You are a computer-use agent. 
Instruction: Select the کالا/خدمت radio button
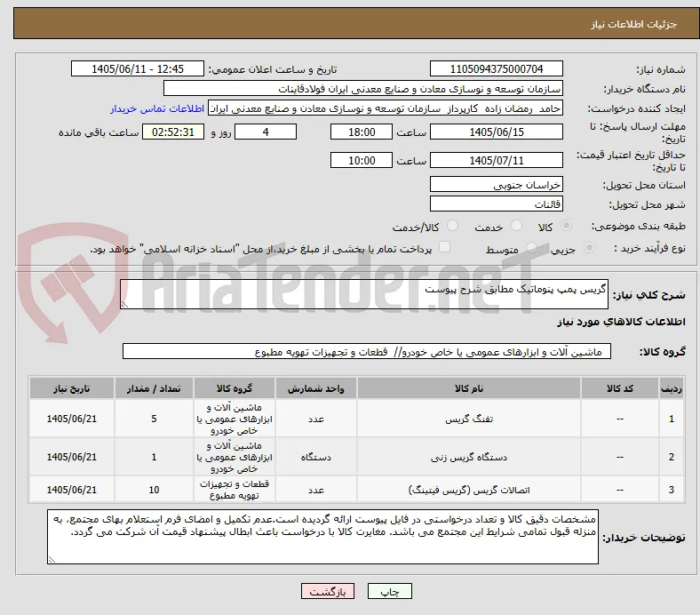(453, 226)
